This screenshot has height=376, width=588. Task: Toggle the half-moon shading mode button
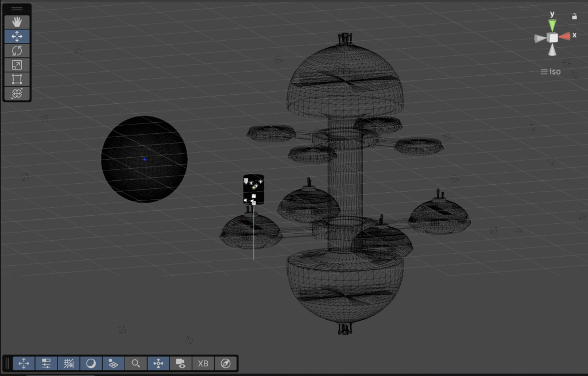pos(91,363)
